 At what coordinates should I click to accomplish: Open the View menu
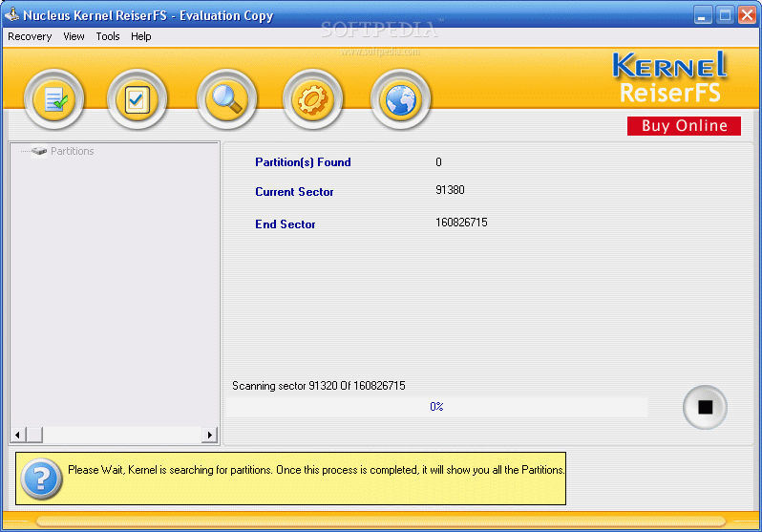tap(74, 36)
